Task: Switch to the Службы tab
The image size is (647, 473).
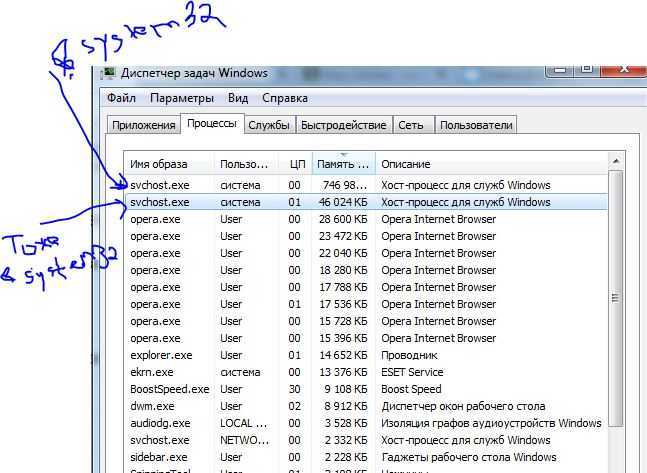Action: click(269, 125)
